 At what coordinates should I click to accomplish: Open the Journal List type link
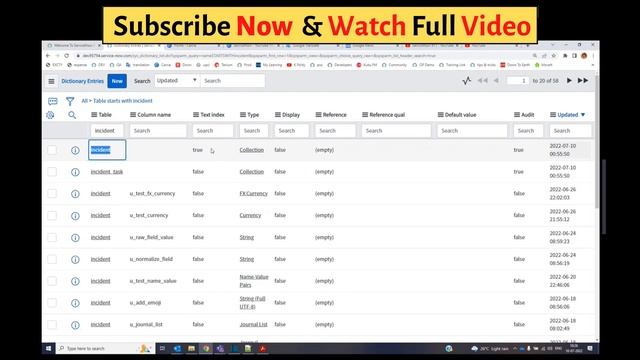coord(253,324)
